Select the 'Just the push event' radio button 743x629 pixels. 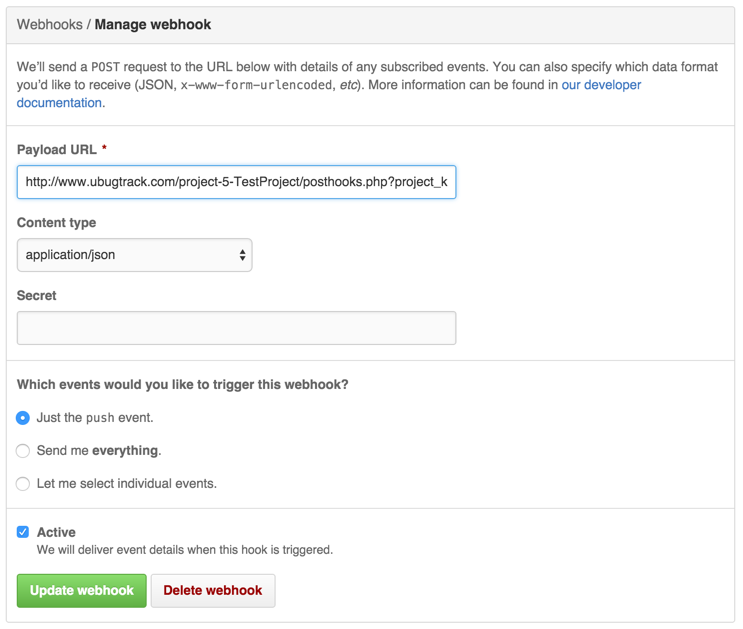click(x=23, y=418)
